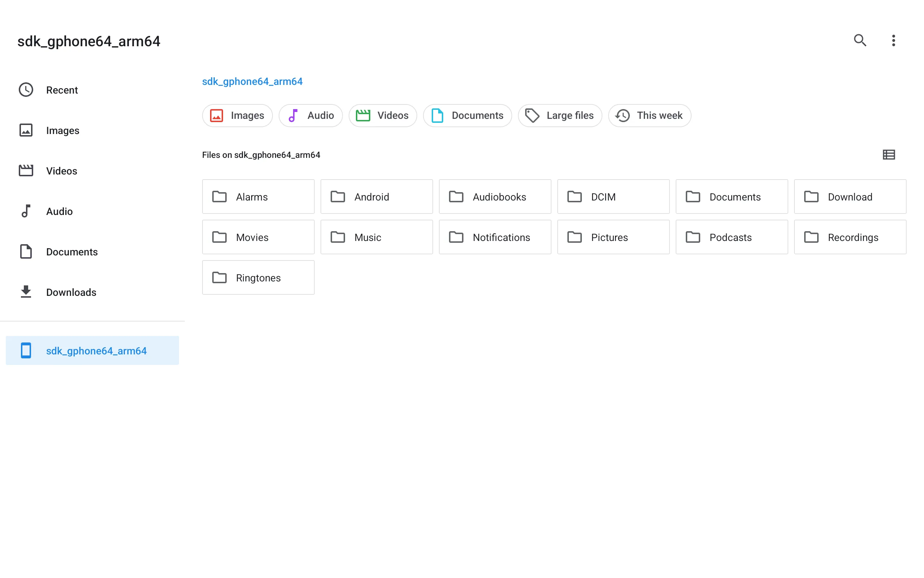The width and height of the screenshot is (924, 578).
Task: Open Audio in the sidebar
Action: point(92,211)
